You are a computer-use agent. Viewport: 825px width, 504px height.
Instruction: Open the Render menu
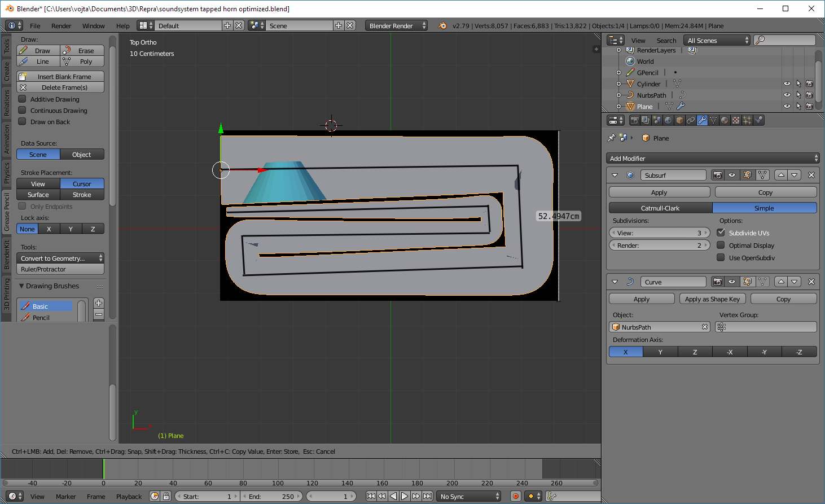click(61, 25)
